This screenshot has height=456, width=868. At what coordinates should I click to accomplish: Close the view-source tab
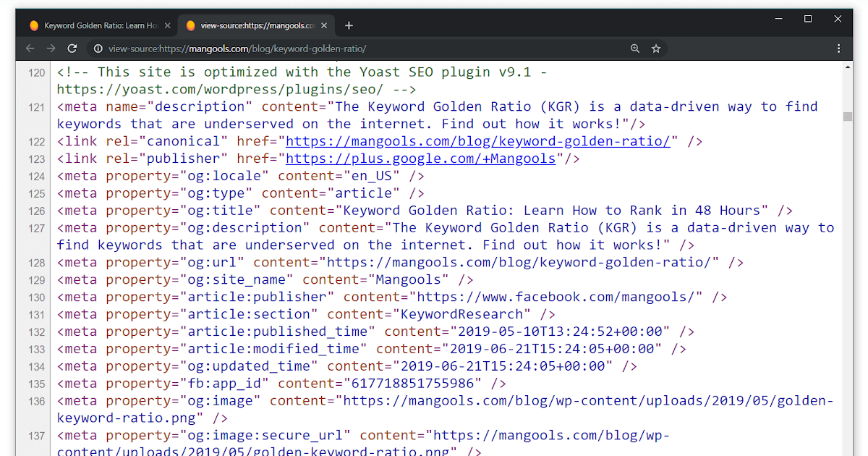click(x=324, y=25)
